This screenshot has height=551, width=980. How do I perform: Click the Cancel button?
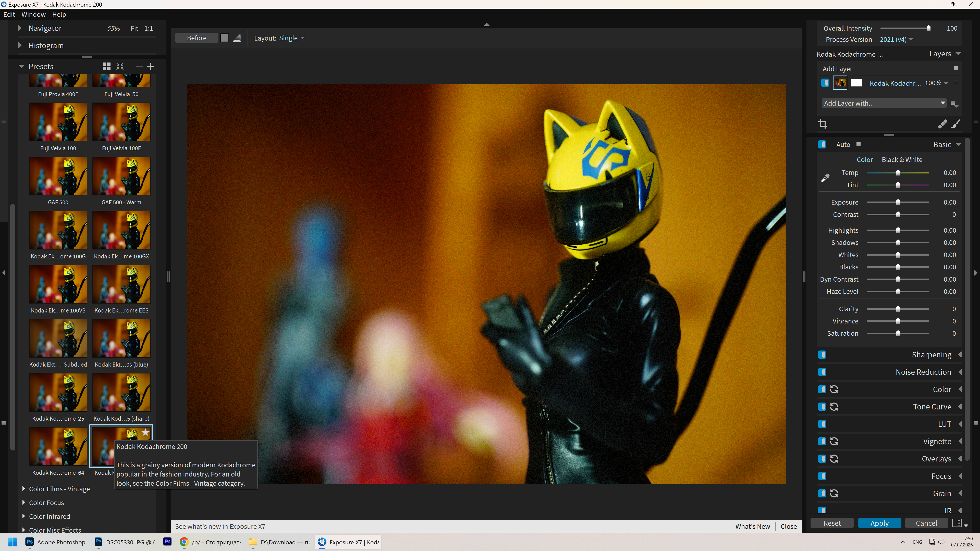(x=926, y=523)
